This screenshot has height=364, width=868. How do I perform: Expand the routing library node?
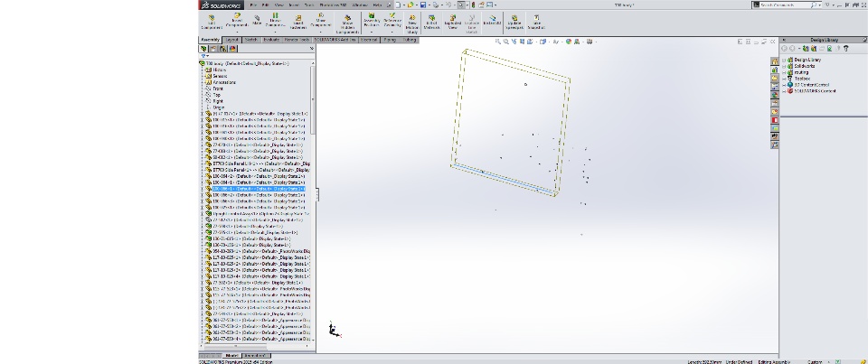pos(784,72)
